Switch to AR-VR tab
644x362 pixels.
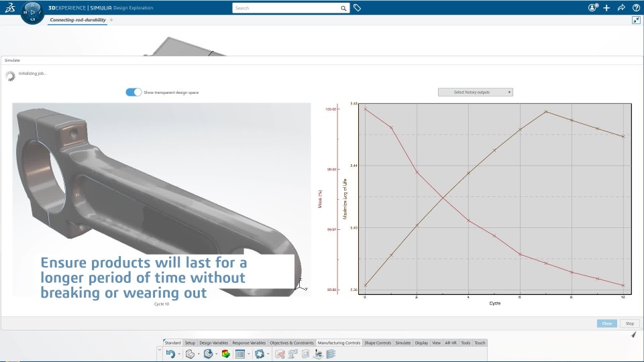pos(451,343)
